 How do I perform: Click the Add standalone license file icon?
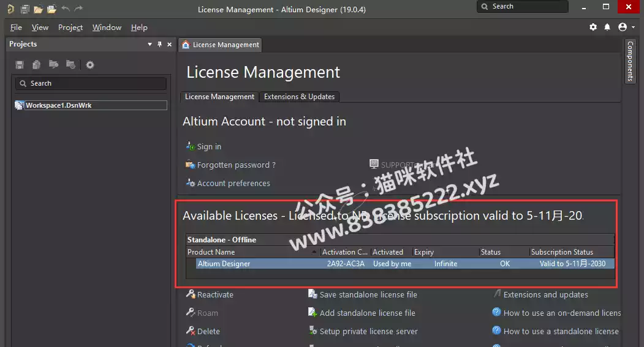pyautogui.click(x=313, y=312)
